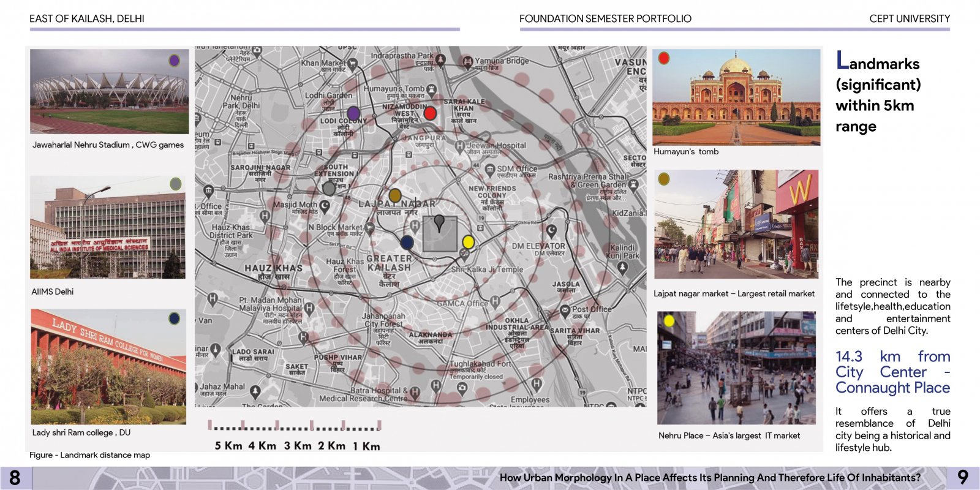Viewport: 980px width, 490px height.
Task: Open the Nehru Place market photo
Action: tap(736, 367)
